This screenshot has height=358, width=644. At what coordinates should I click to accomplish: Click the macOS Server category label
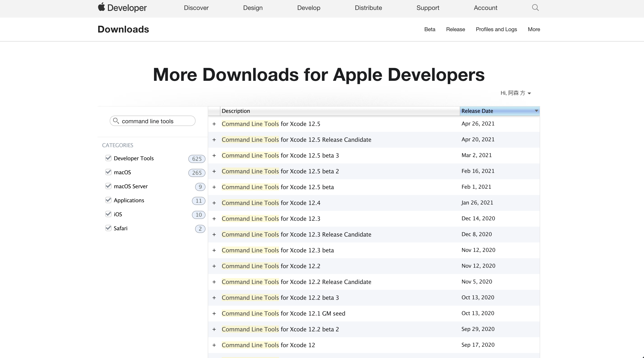point(131,186)
